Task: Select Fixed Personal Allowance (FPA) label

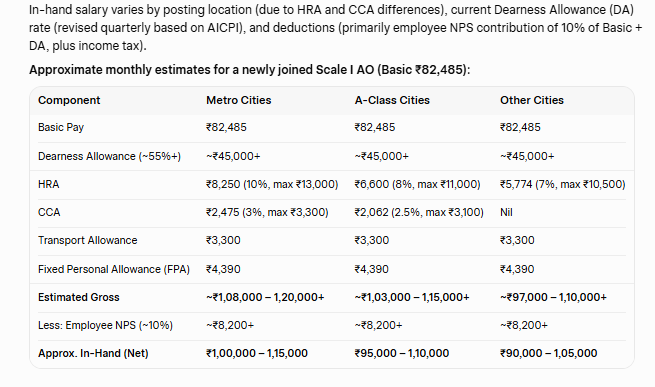Action: (114, 269)
